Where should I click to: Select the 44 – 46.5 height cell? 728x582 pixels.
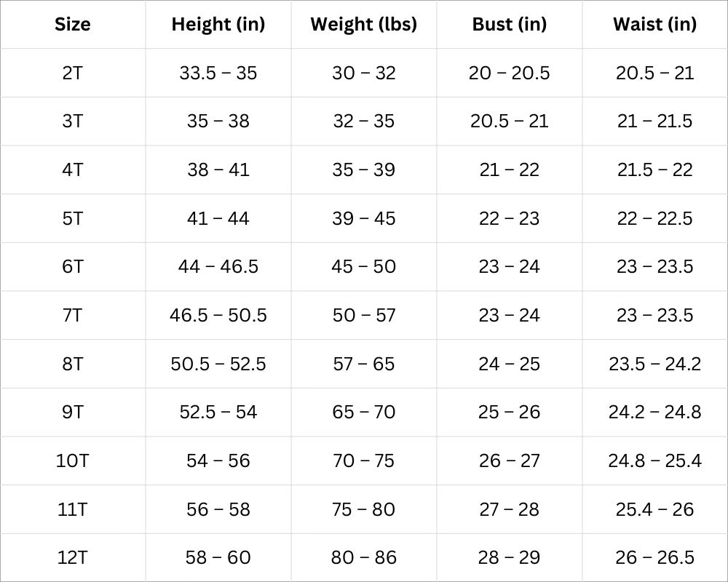(218, 266)
